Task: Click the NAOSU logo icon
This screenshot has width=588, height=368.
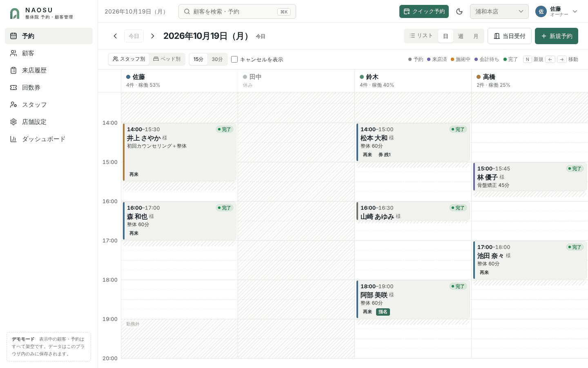Action: [x=15, y=13]
